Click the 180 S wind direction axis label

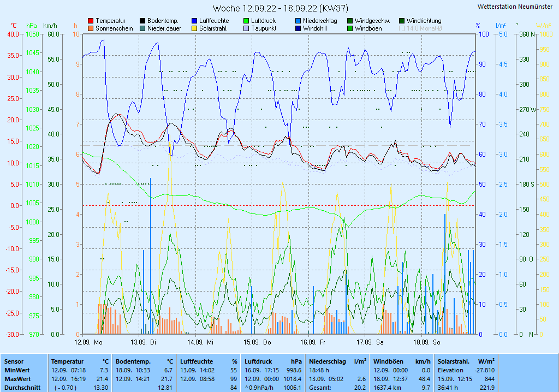point(527,185)
